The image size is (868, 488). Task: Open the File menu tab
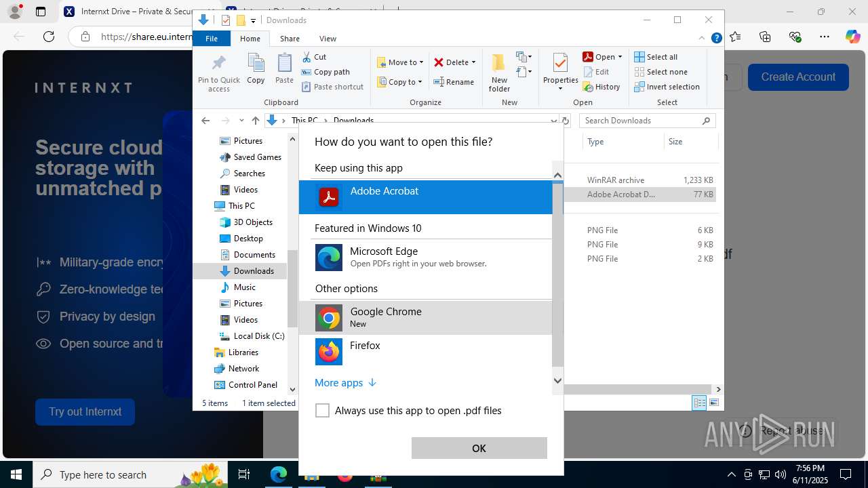pyautogui.click(x=212, y=39)
